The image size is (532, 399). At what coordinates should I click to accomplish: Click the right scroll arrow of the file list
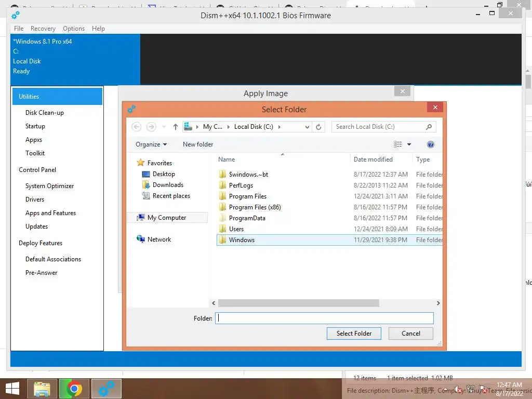tap(438, 303)
